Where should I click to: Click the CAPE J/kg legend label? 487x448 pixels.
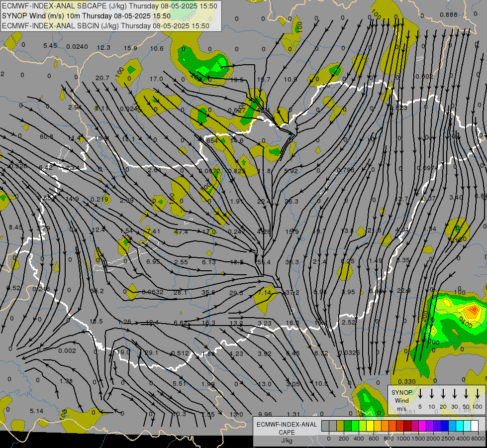[x=287, y=433]
